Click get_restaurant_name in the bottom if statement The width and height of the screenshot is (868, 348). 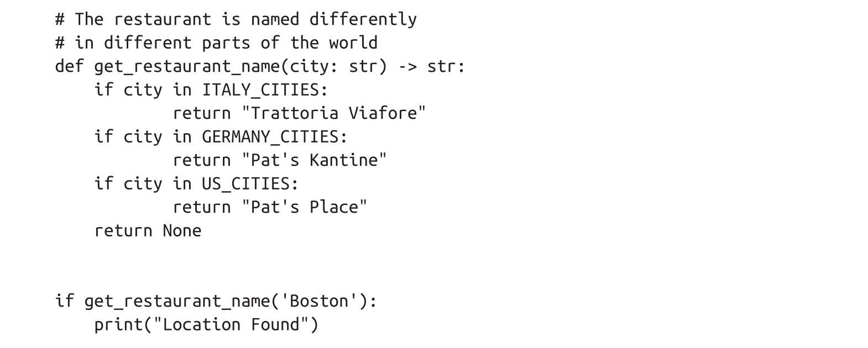click(177, 301)
